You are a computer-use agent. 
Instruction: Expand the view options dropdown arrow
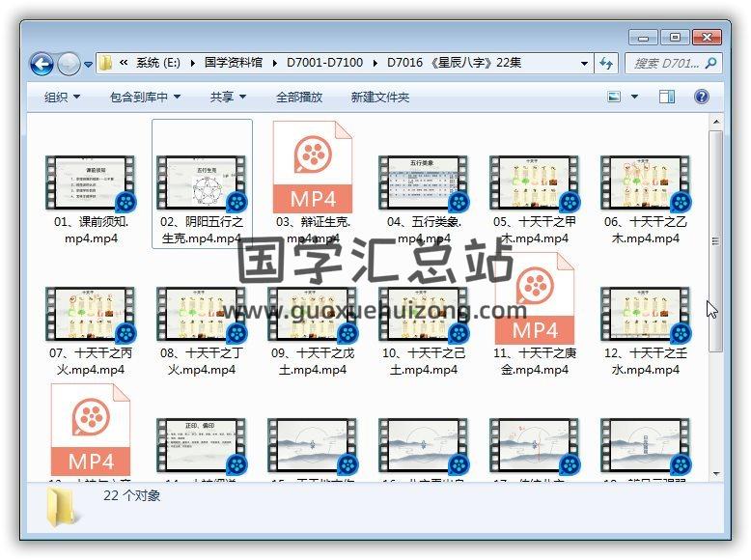[x=634, y=97]
